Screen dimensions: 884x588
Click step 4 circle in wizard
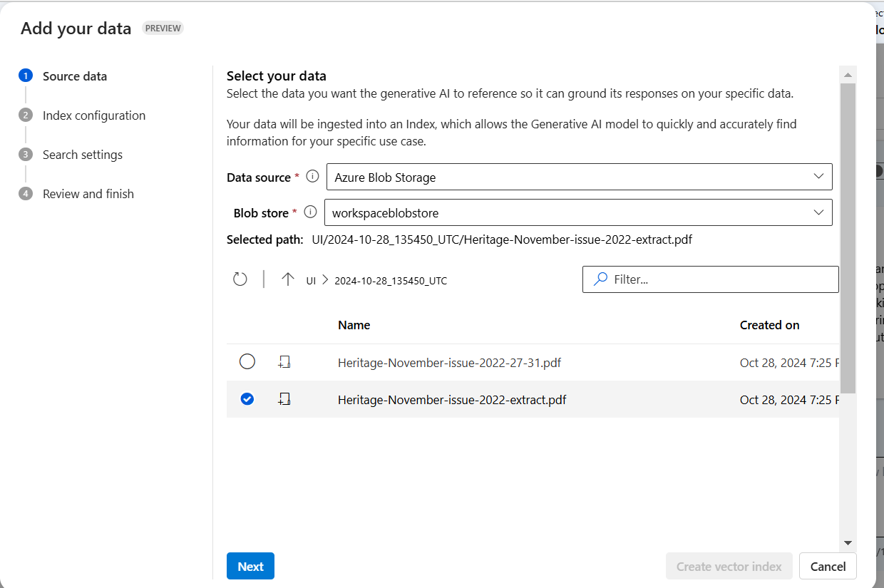[x=26, y=194]
